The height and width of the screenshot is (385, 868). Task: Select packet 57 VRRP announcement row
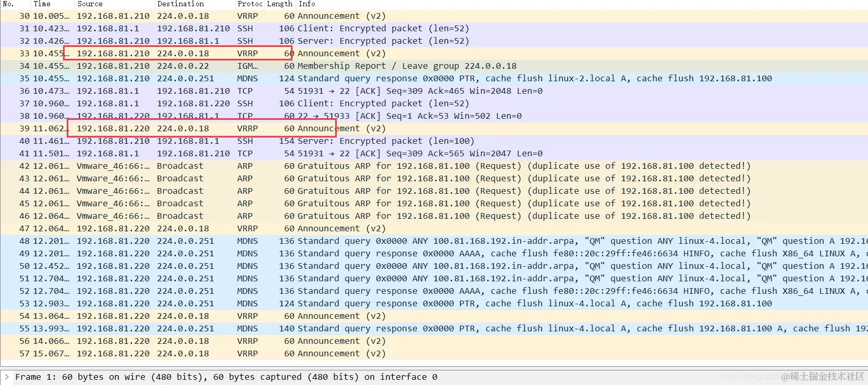[434, 354]
